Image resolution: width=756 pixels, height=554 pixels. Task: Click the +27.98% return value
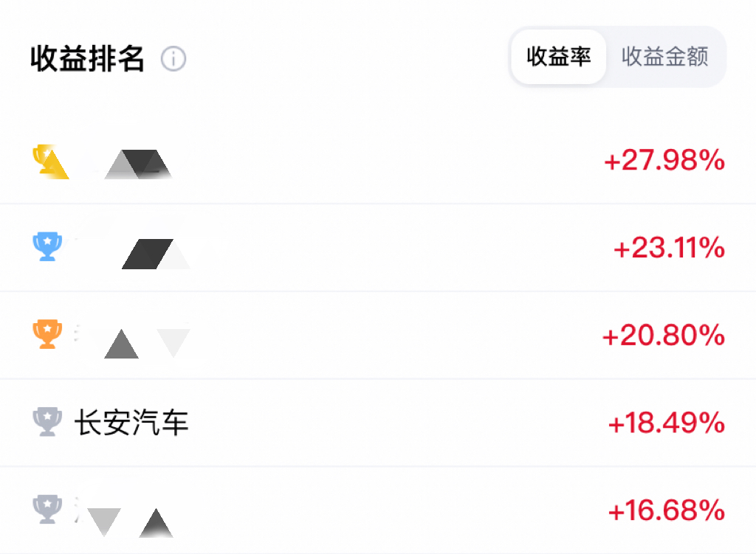[x=664, y=161]
